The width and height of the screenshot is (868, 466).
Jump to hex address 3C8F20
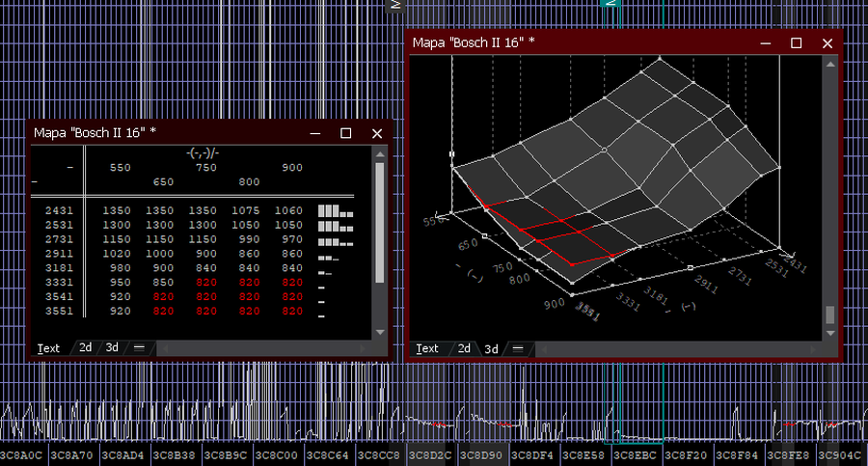(686, 455)
